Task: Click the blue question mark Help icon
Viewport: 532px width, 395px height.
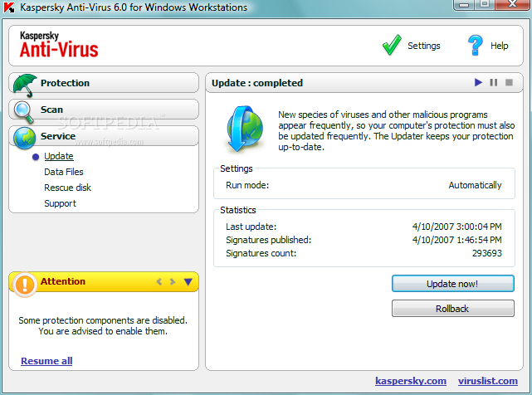Action: (x=475, y=45)
